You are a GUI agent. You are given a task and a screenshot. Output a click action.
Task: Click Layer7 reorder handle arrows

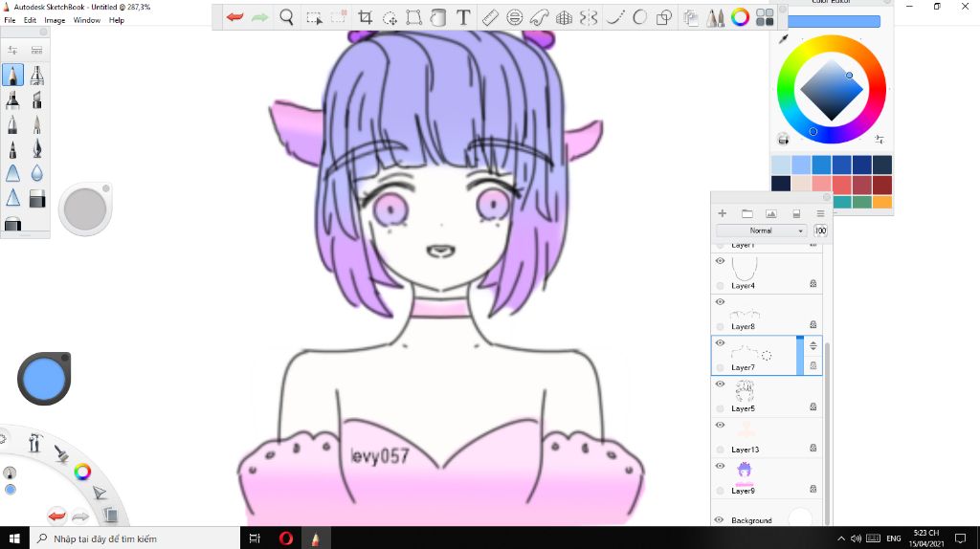point(813,345)
